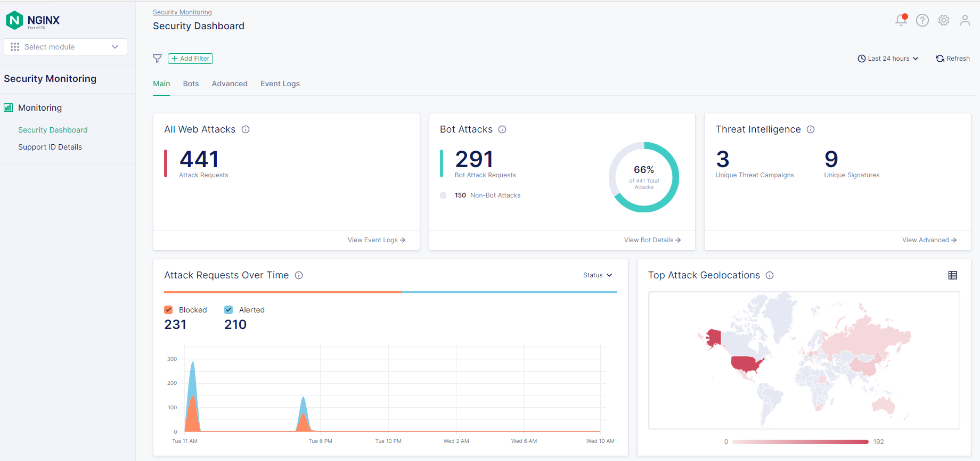Open the Event Logs tab

click(x=280, y=84)
